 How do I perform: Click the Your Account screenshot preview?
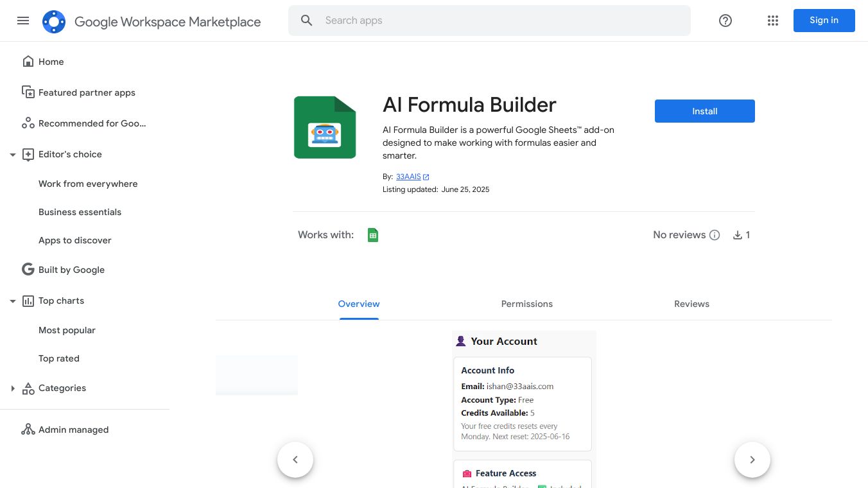click(x=524, y=409)
